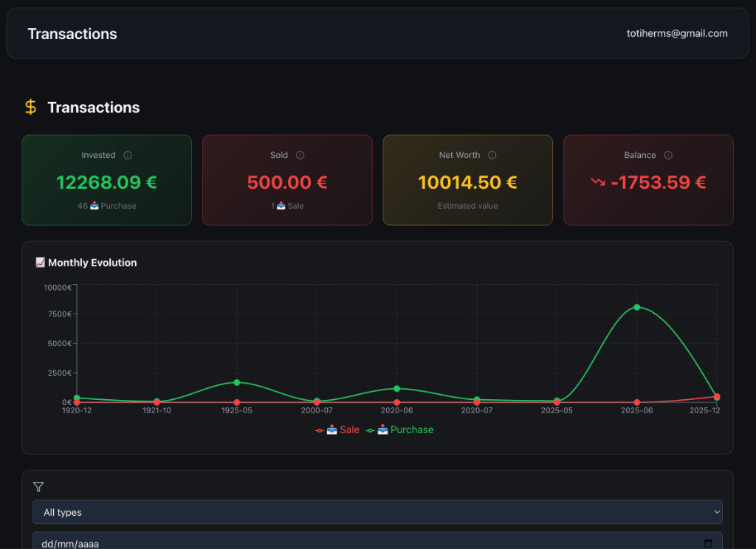The height and width of the screenshot is (549, 756).
Task: Click the Monthly Evolution section title
Action: [92, 262]
